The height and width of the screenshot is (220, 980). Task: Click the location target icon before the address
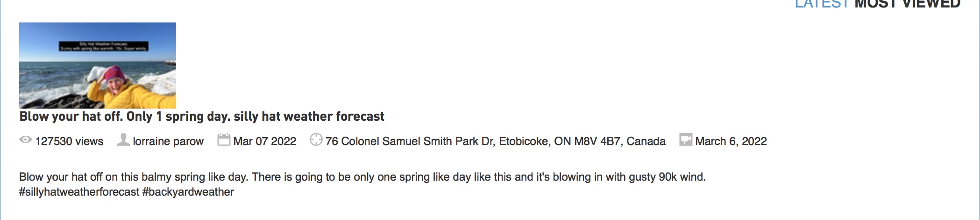[316, 139]
